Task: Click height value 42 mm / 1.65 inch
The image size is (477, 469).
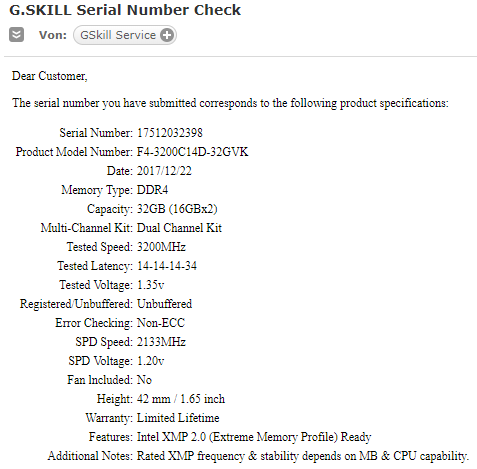Action: coord(181,399)
